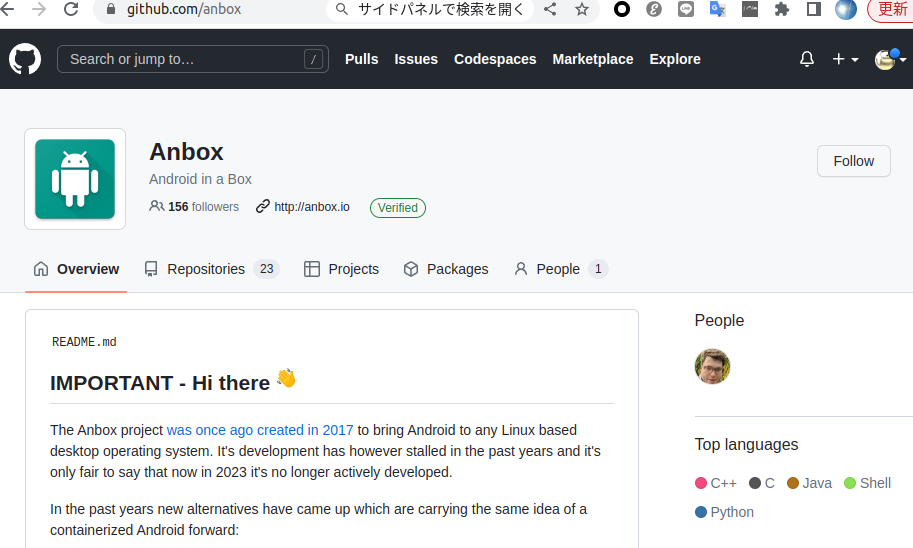
Task: Click the 'Android in a Box' description
Action: tap(200, 179)
